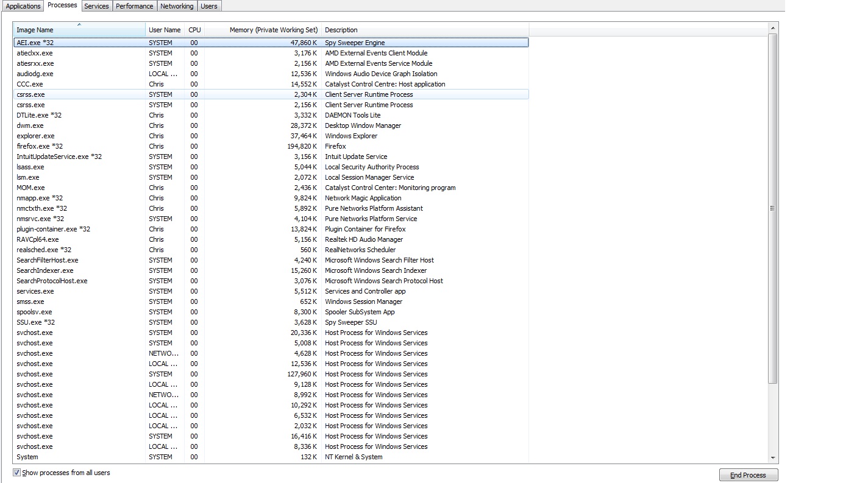Image resolution: width=868 pixels, height=483 pixels.
Task: Switch to the Networking tab
Action: coord(177,6)
